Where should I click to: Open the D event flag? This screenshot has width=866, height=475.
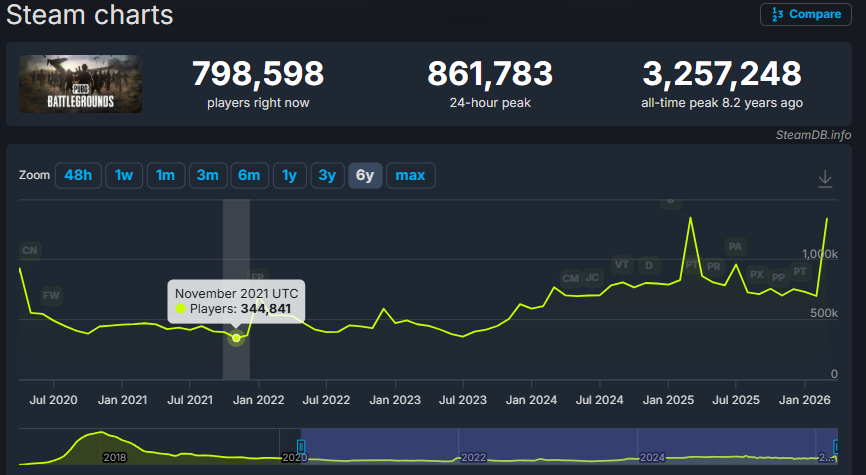pyautogui.click(x=649, y=266)
